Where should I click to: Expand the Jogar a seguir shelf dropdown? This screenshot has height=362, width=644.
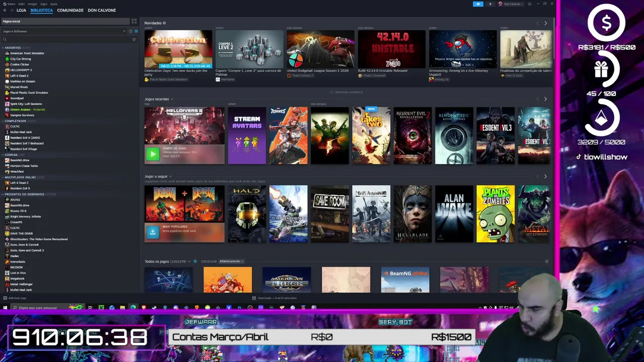pos(171,176)
